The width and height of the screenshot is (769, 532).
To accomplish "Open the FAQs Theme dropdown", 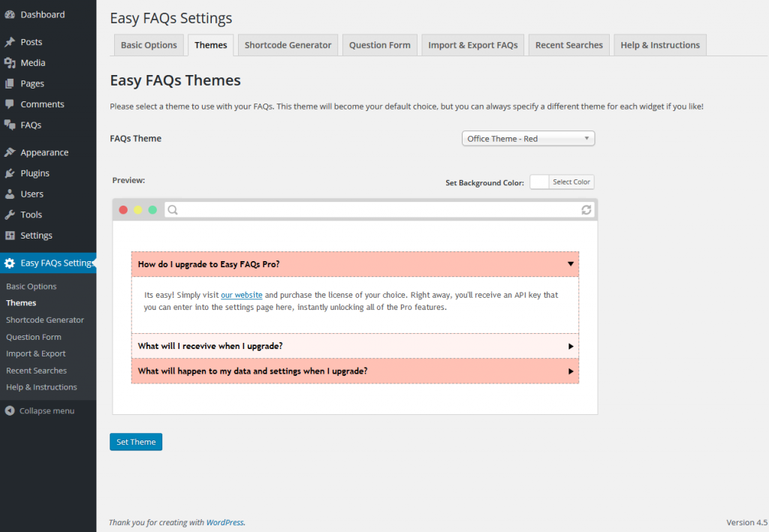I will (x=527, y=139).
